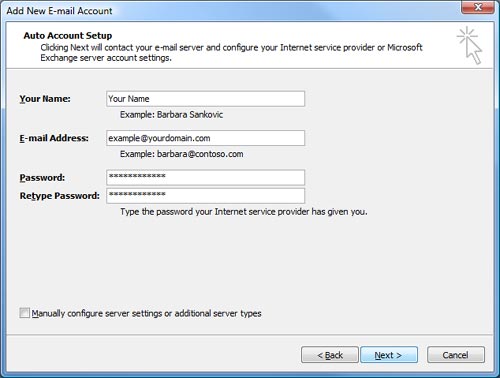This screenshot has height=378, width=500.
Task: Click the cursor sparkle icon in header
Action: 469,45
